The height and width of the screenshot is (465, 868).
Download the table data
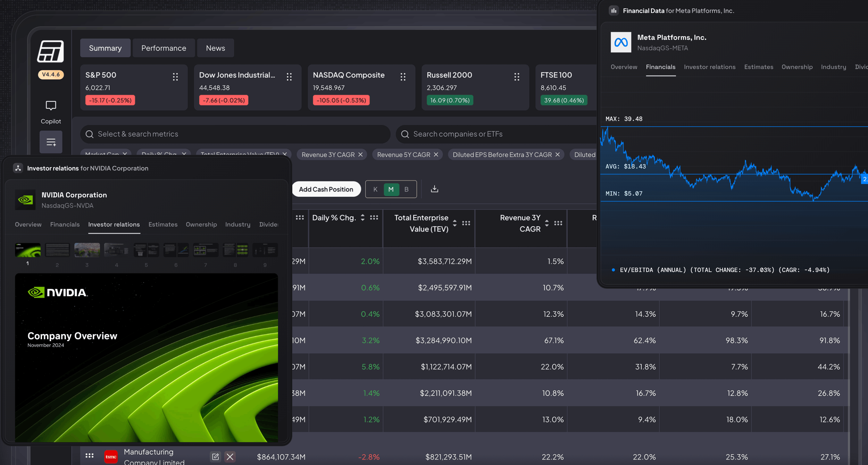(434, 189)
